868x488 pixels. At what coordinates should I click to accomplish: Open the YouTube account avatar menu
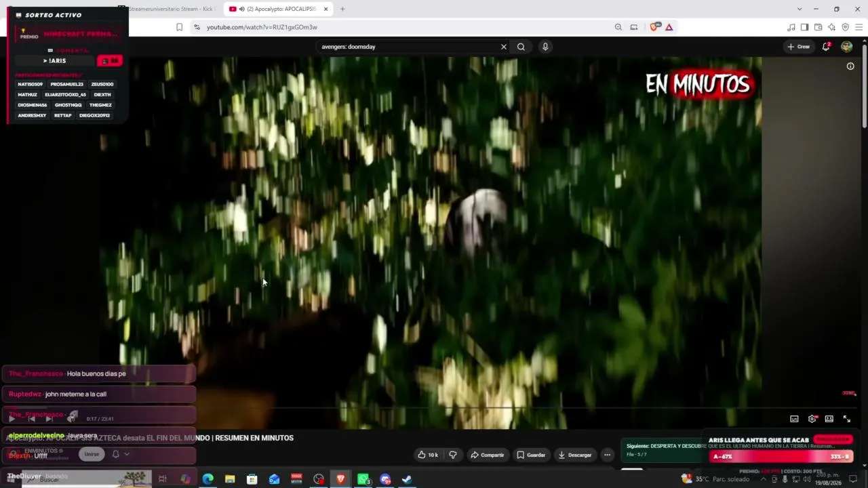(846, 47)
